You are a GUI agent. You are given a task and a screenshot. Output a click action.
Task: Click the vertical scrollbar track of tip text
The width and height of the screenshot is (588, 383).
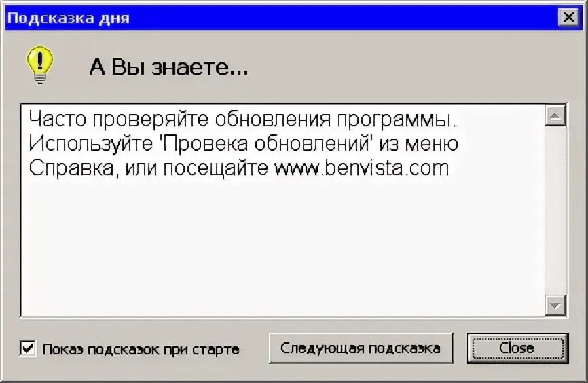coord(555,211)
